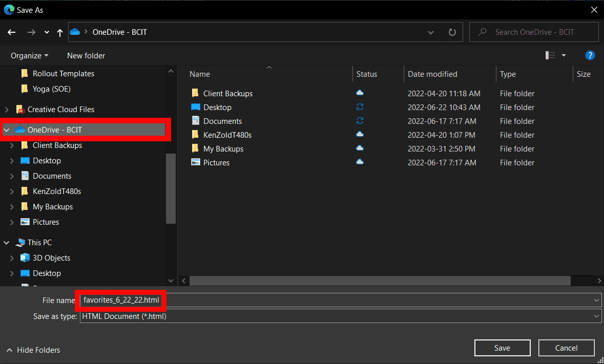This screenshot has width=604, height=364.
Task: Open recent locations dropdown arrow
Action: click(47, 32)
